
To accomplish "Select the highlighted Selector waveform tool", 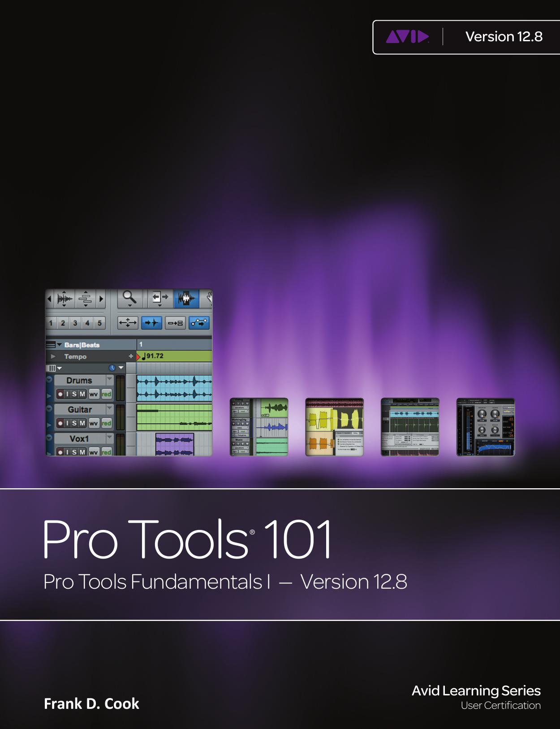I will tap(186, 298).
